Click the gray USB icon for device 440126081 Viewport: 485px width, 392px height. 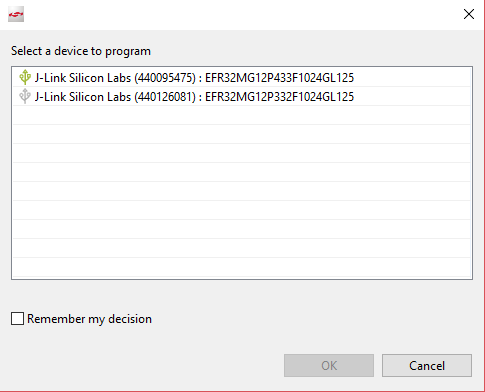click(x=25, y=96)
